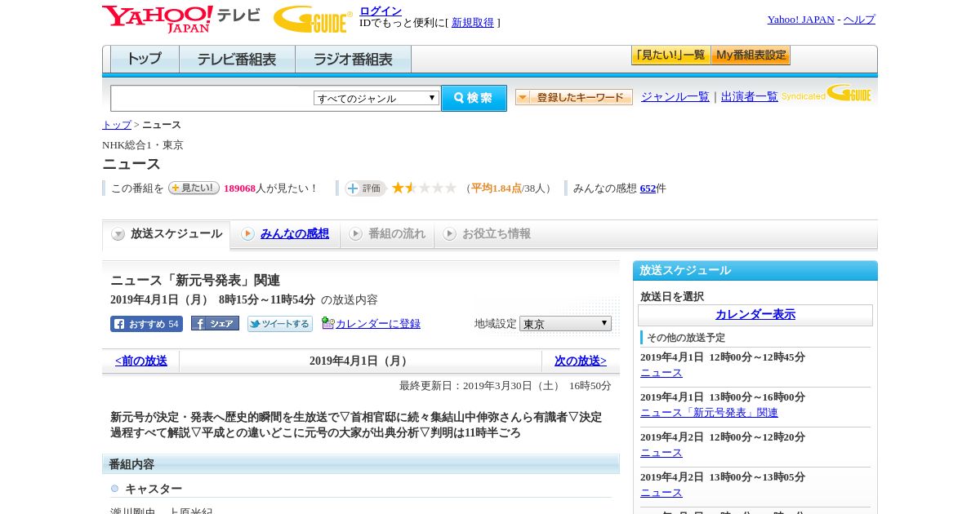This screenshot has width=980, height=514.
Task: Open 出演者一覧 link
Action: 749,97
